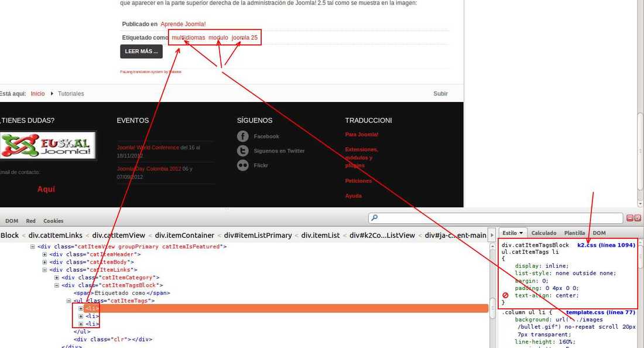Click the Twitter round icon in footer
Image resolution: width=644 pixels, height=348 pixels.
tap(243, 151)
